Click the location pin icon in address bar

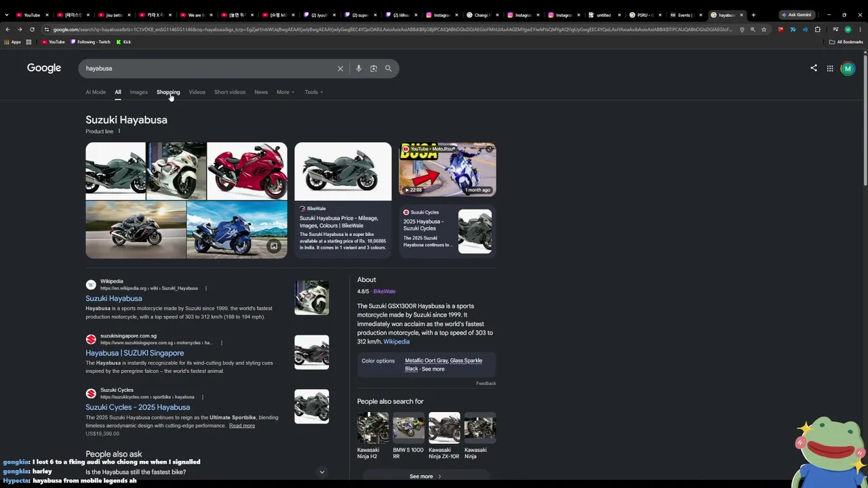pyautogui.click(x=742, y=29)
